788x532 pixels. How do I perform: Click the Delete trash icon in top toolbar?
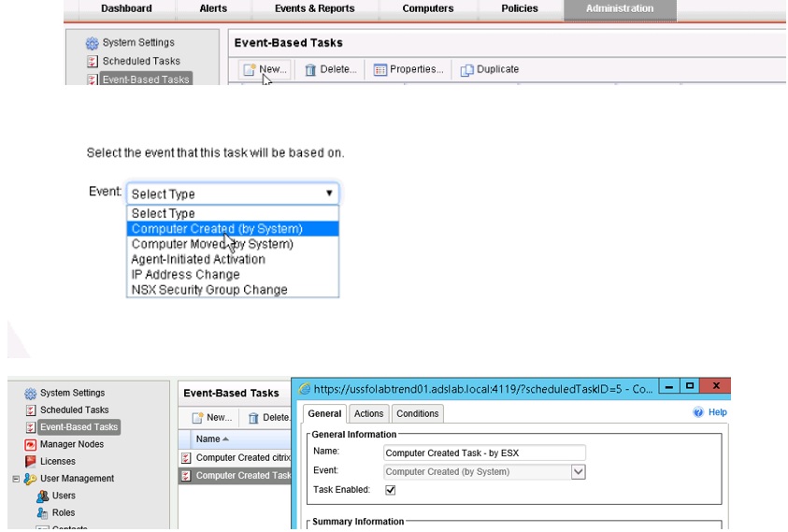pyautogui.click(x=311, y=70)
